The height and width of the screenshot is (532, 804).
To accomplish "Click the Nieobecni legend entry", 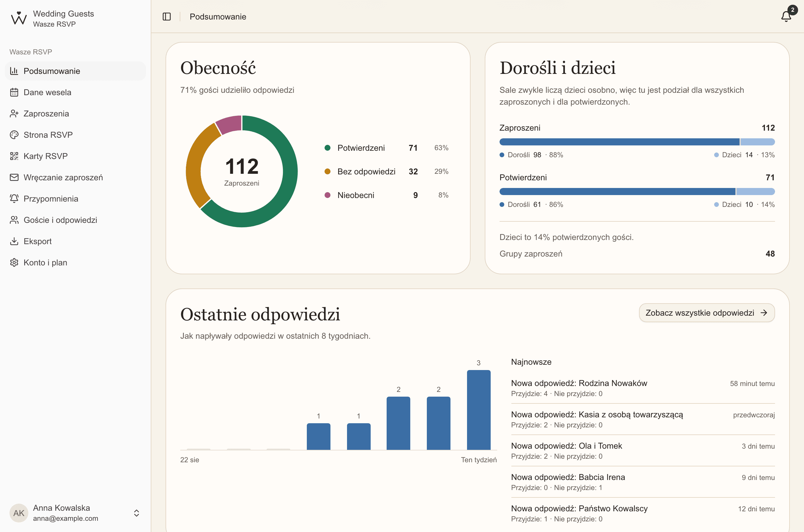I will click(x=386, y=195).
